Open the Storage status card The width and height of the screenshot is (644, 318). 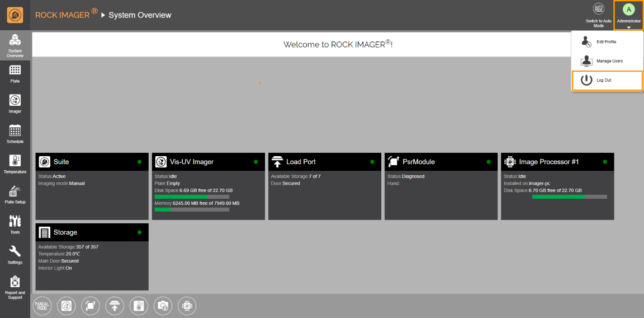(x=92, y=232)
